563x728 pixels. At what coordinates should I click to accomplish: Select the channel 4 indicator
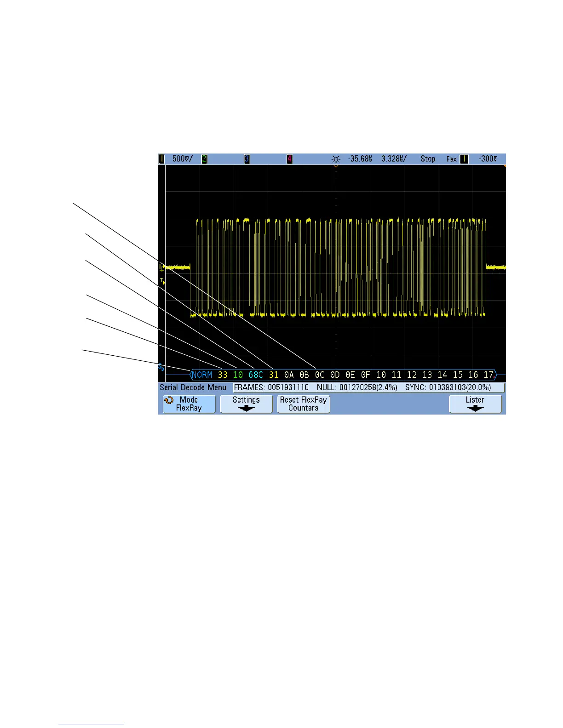click(289, 159)
